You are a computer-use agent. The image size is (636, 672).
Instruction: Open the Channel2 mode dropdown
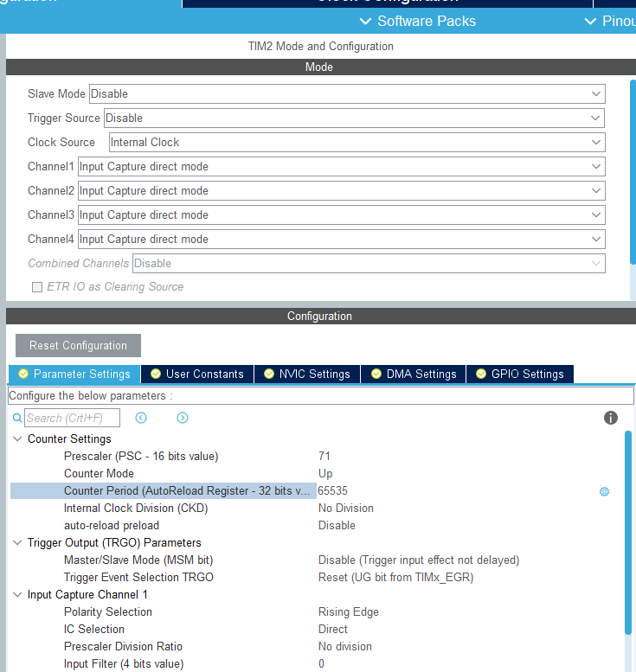click(x=342, y=191)
